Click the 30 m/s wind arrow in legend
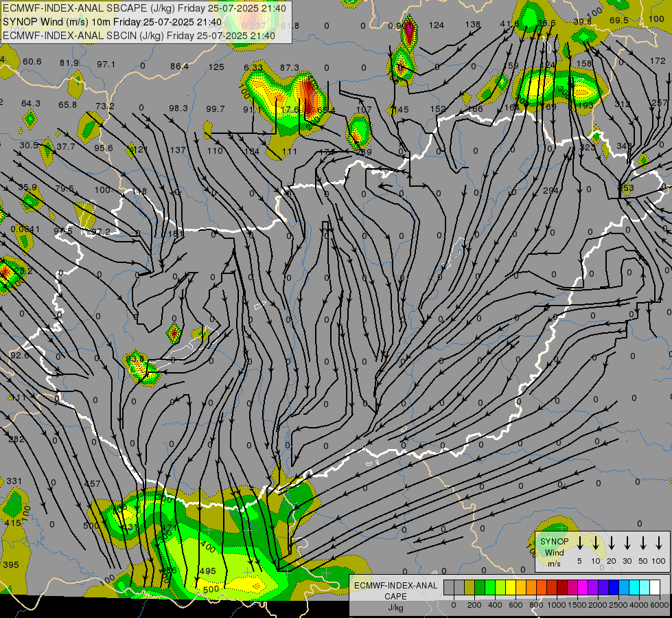The height and width of the screenshot is (618, 672). [x=627, y=543]
